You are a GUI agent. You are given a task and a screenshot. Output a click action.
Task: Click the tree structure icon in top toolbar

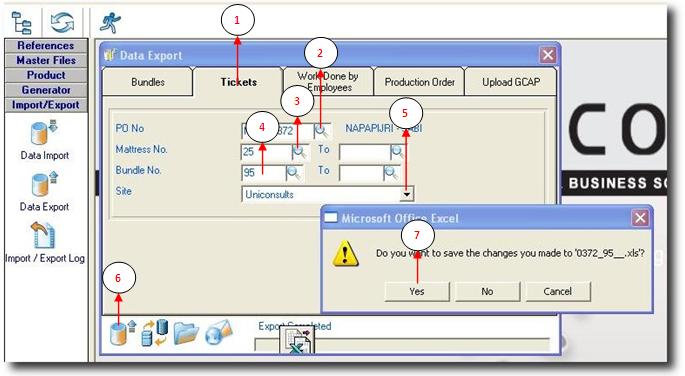(21, 23)
